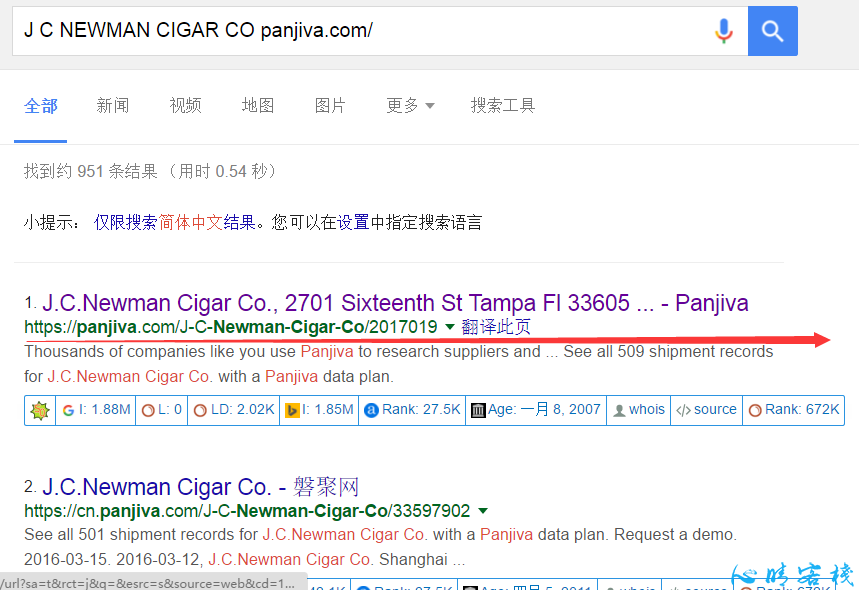
Task: Click the L: 0 links metric
Action: tap(162, 410)
